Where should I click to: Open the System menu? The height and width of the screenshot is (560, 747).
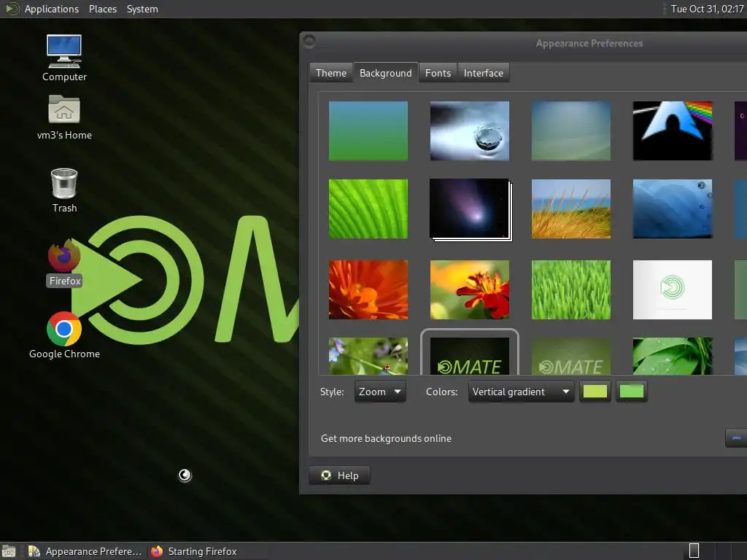(142, 9)
